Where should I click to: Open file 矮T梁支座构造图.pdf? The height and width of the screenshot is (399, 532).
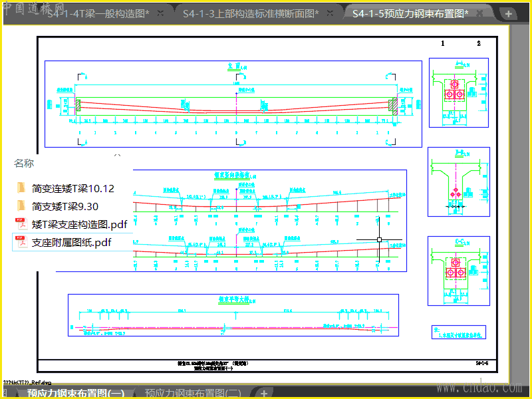click(x=79, y=224)
